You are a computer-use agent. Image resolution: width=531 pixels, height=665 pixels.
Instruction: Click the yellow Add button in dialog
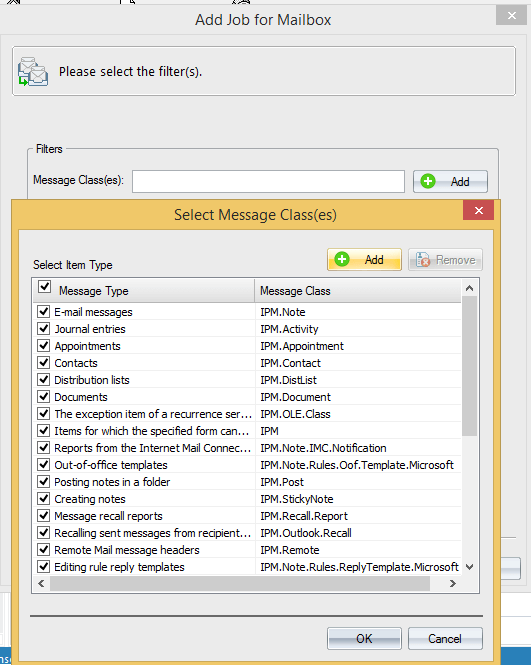pos(364,260)
